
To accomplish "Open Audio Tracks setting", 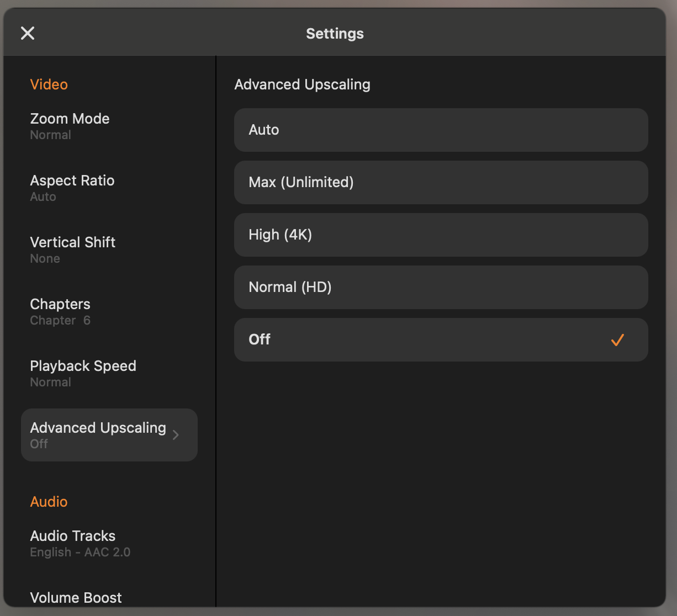I will [73, 543].
